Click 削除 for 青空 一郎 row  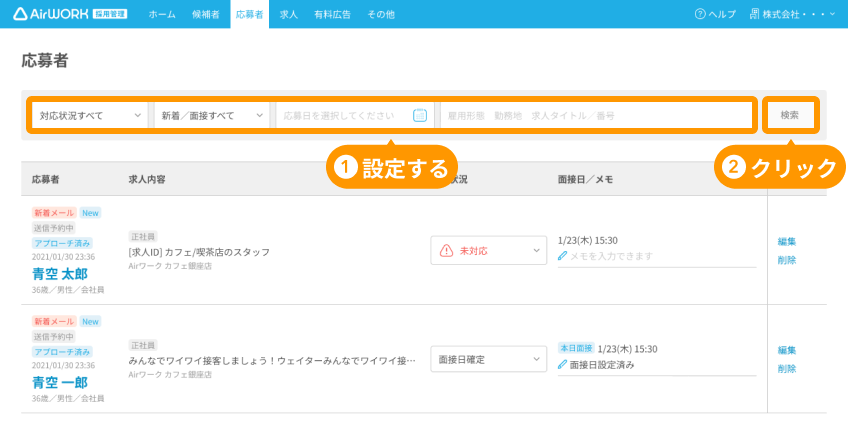tap(787, 369)
